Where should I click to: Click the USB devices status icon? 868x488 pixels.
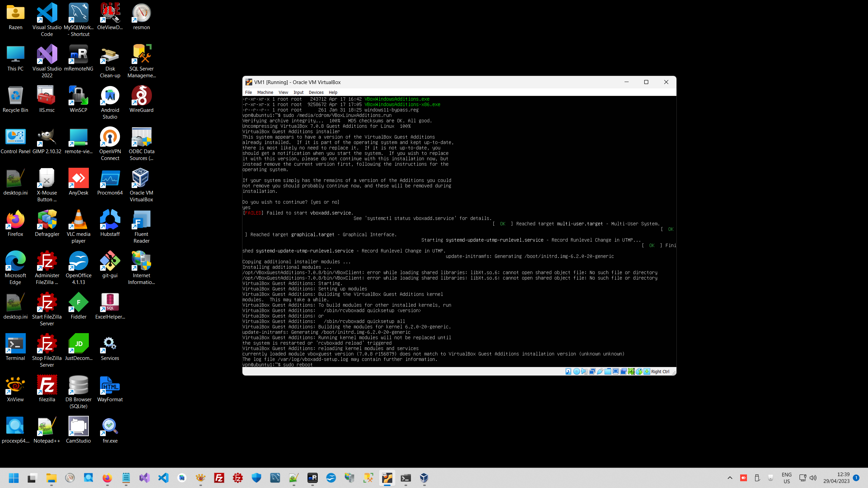tap(600, 371)
